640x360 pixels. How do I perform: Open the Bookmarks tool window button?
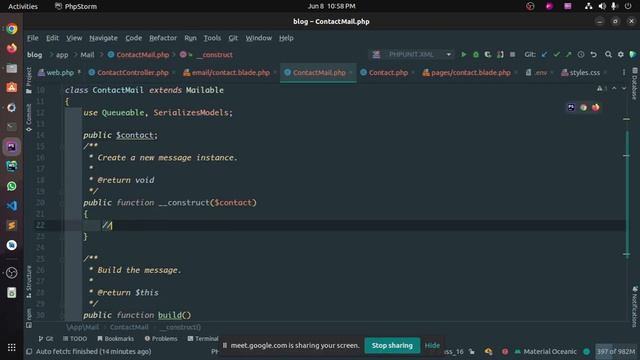point(116,338)
